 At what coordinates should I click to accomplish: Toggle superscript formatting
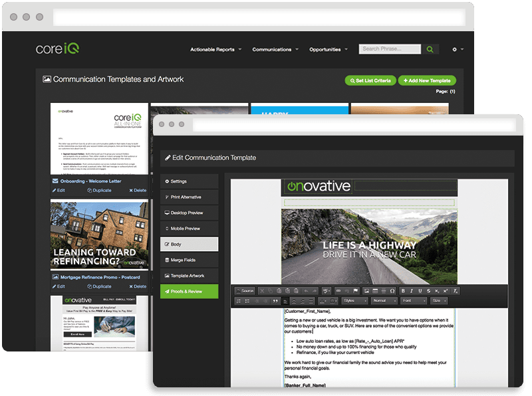tap(446, 291)
